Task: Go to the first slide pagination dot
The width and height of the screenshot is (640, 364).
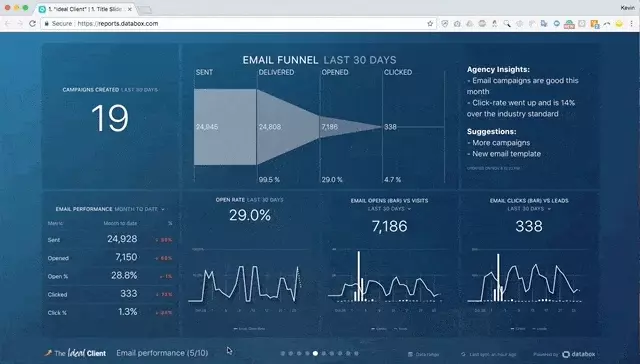Action: [x=283, y=353]
